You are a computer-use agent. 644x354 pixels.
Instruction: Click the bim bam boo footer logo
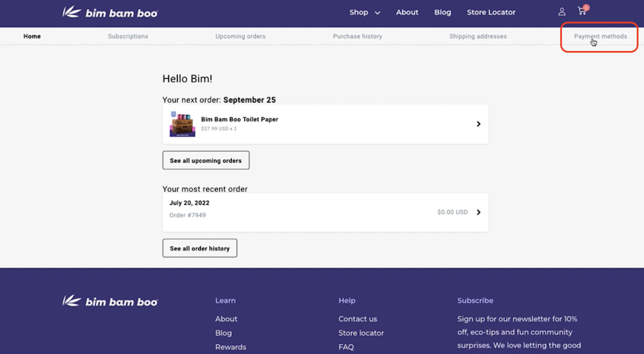click(110, 301)
